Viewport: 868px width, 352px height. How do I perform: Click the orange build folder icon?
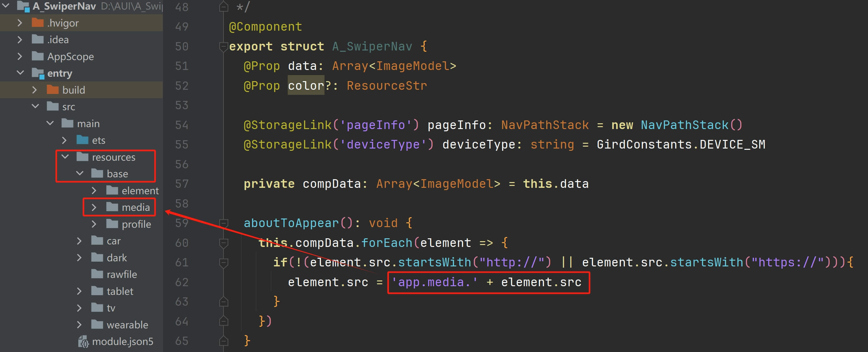coord(52,90)
